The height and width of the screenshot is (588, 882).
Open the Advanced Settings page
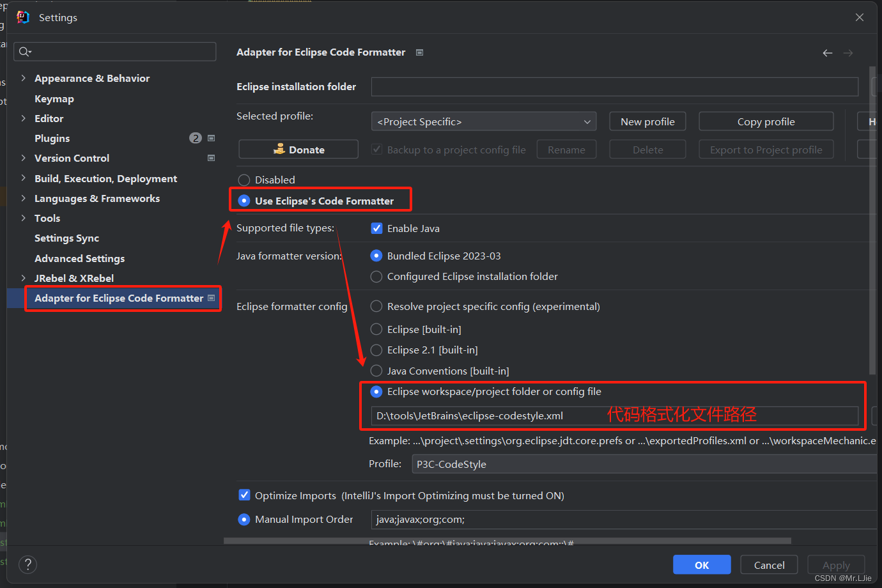click(80, 258)
